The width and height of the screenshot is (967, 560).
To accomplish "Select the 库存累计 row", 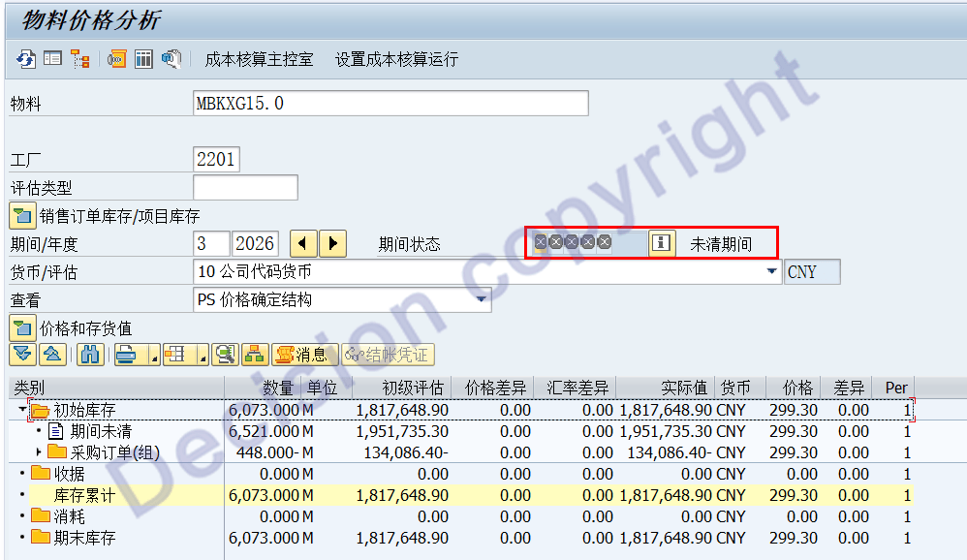I will click(461, 495).
